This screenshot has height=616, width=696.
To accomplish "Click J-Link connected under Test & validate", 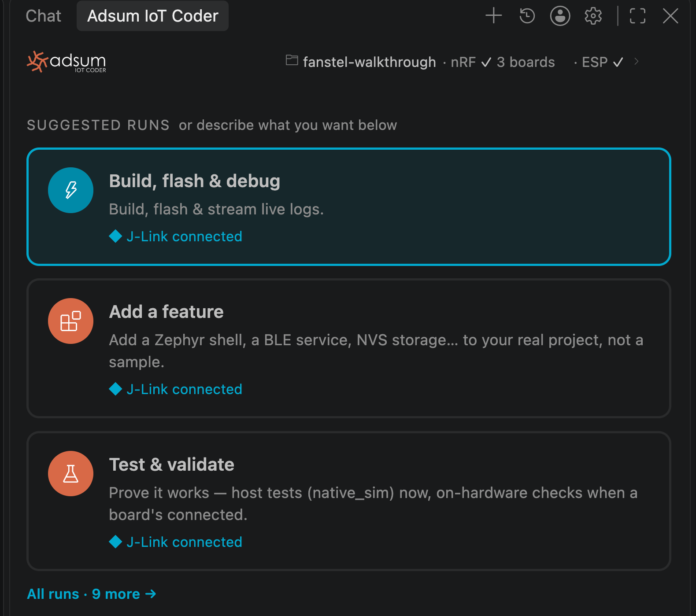I will [x=176, y=542].
